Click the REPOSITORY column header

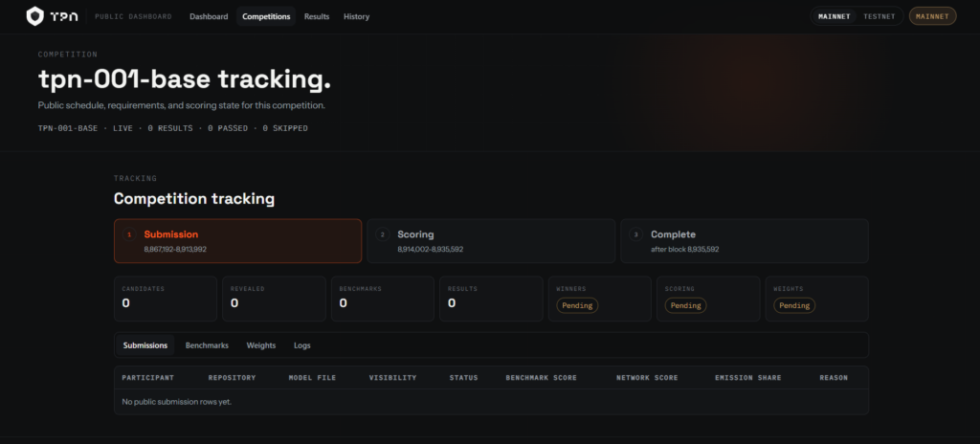tap(232, 378)
